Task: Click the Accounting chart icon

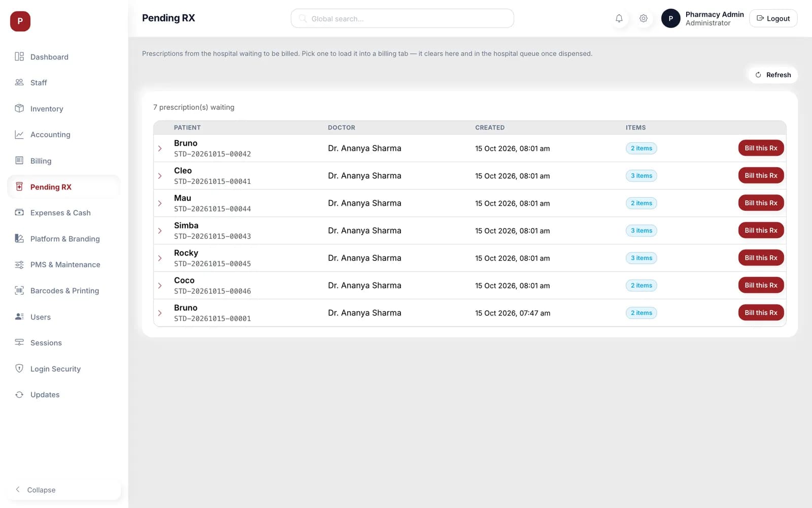Action: pos(19,135)
